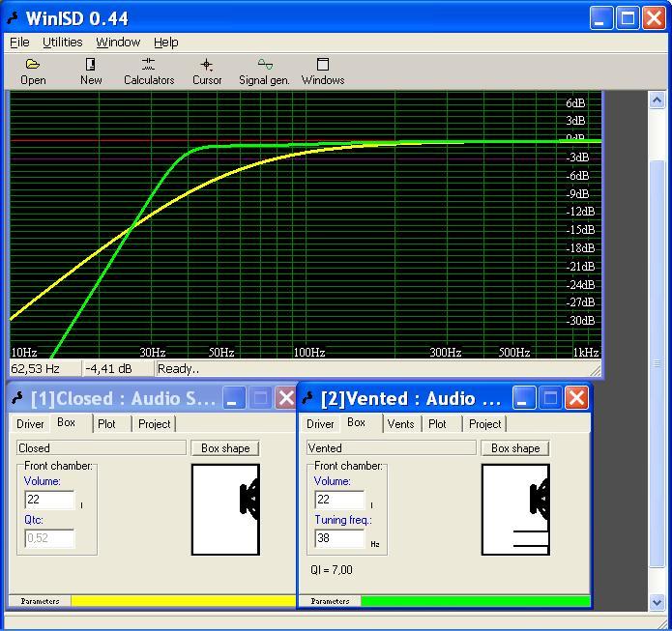
Task: Click scroll down arrow of workspace scrollbar
Action: tap(657, 602)
